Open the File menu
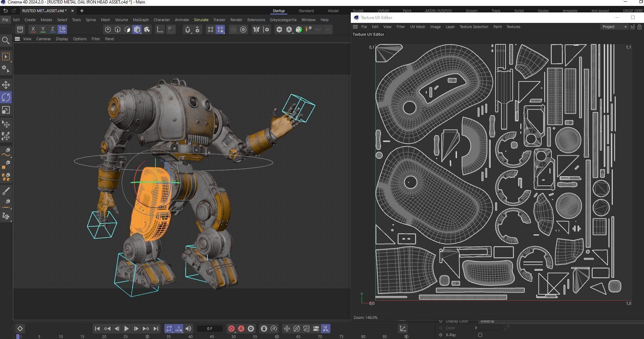This screenshot has height=339, width=644. [x=5, y=20]
